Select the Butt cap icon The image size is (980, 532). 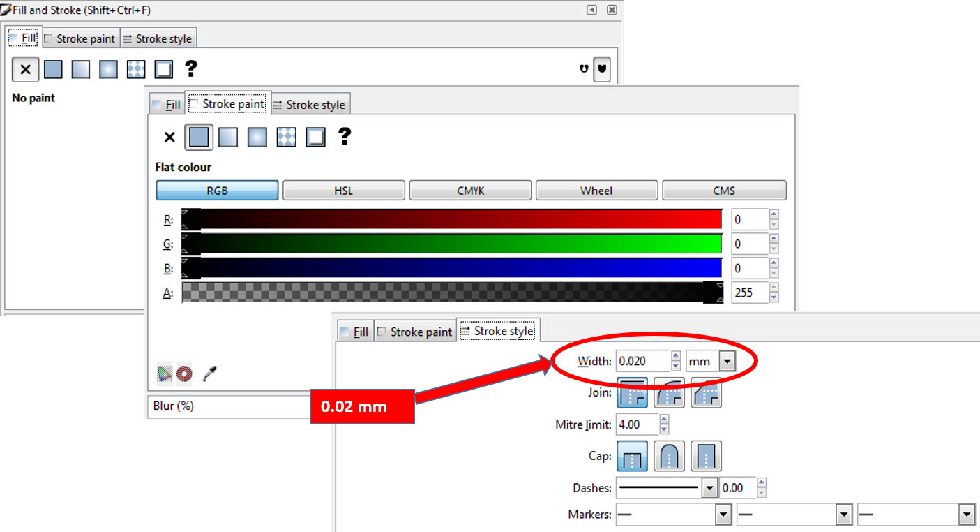(632, 456)
